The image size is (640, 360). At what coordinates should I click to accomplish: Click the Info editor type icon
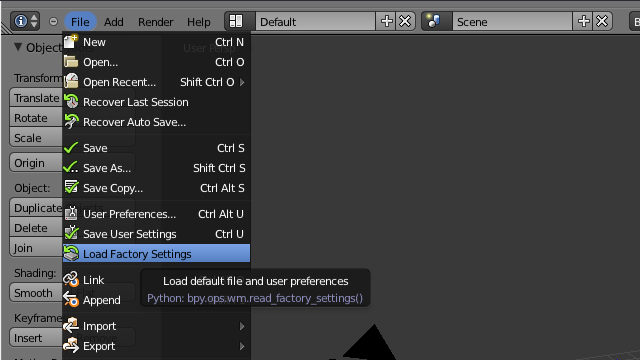[20, 21]
